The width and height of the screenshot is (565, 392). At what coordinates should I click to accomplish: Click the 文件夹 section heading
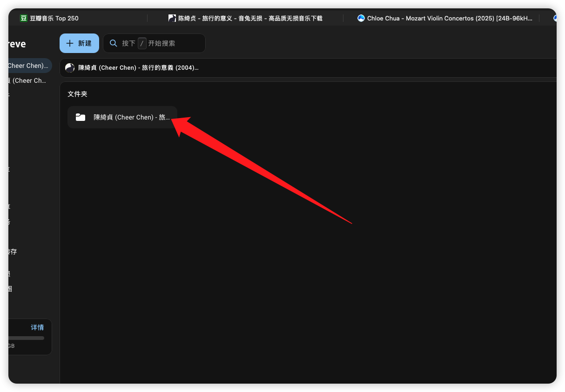pyautogui.click(x=77, y=94)
